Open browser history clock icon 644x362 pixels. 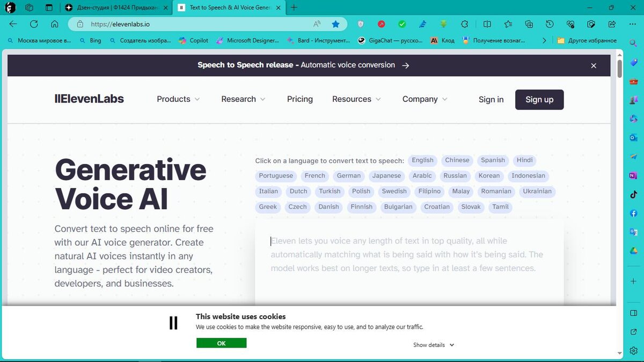(550, 24)
